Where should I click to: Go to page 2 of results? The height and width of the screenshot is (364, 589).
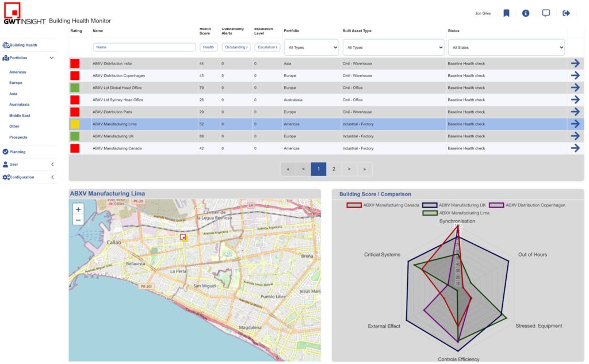(334, 169)
